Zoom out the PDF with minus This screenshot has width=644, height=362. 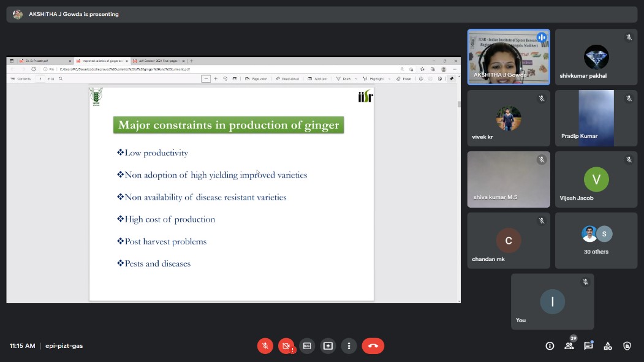pyautogui.click(x=206, y=79)
